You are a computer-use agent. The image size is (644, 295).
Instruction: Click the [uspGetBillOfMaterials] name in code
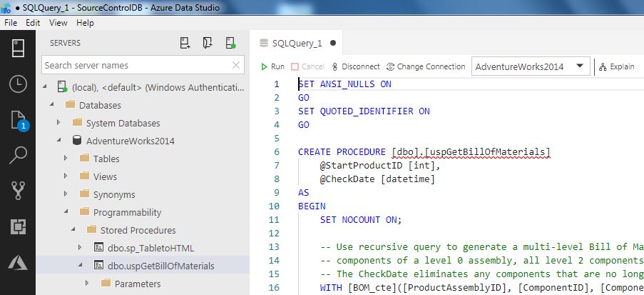[x=488, y=152]
